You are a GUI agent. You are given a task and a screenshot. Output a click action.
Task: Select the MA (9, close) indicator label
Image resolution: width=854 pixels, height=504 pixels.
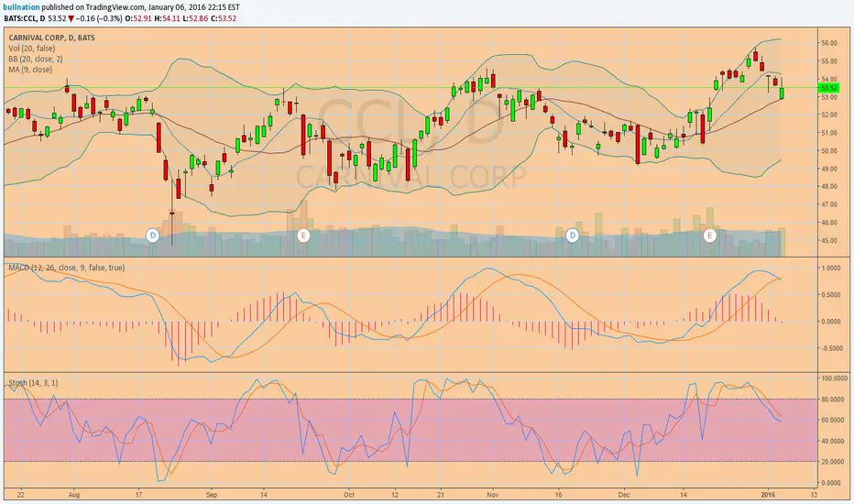pos(30,70)
